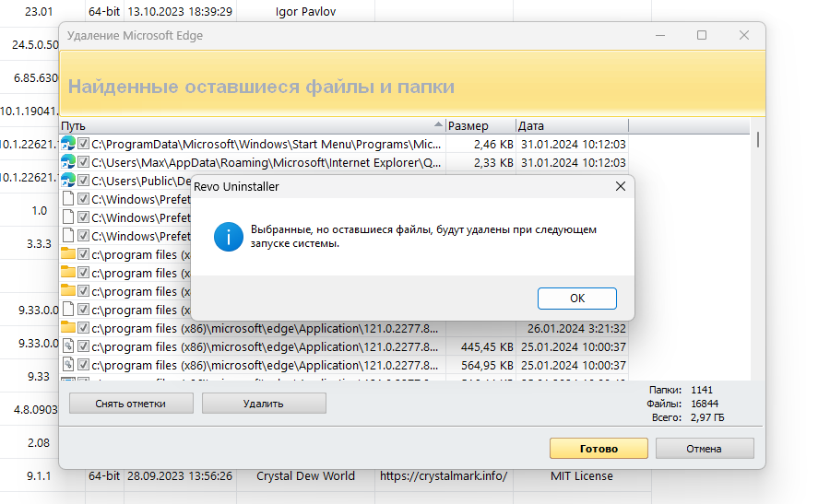Viewport: 830px width, 504px height.
Task: Close the Revo Uninstaller dialog with X
Action: pyautogui.click(x=621, y=186)
